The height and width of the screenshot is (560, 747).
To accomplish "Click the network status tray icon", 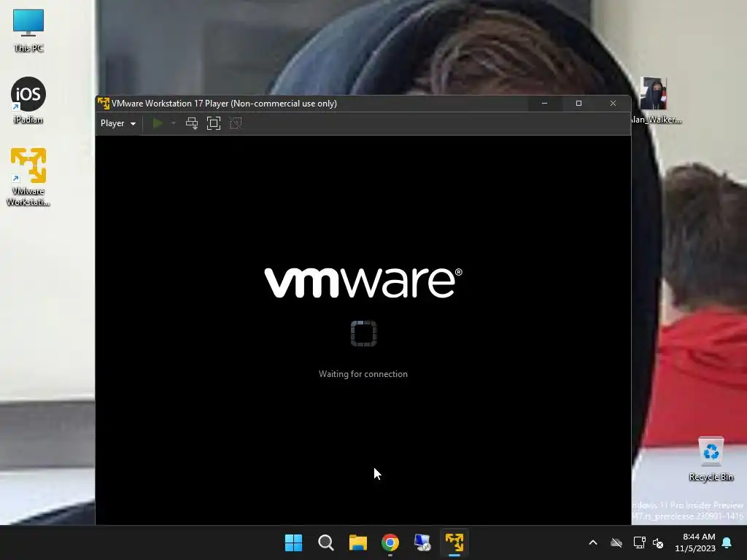I will (x=639, y=542).
